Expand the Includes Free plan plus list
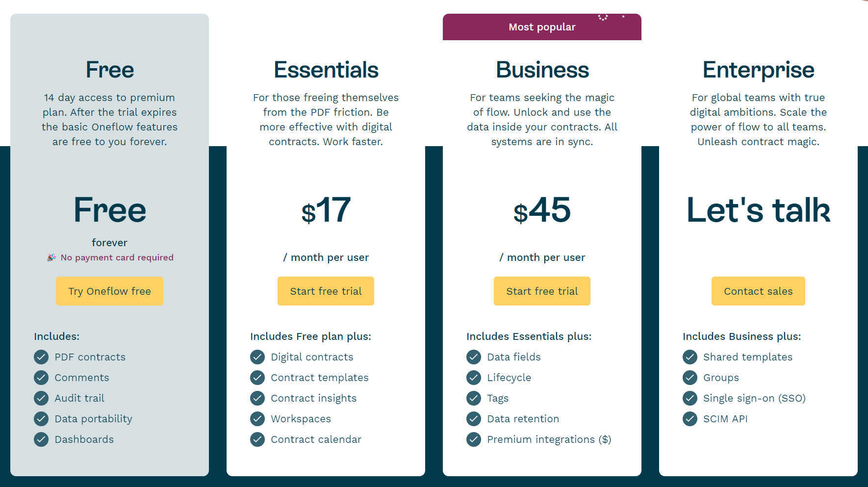 click(310, 336)
